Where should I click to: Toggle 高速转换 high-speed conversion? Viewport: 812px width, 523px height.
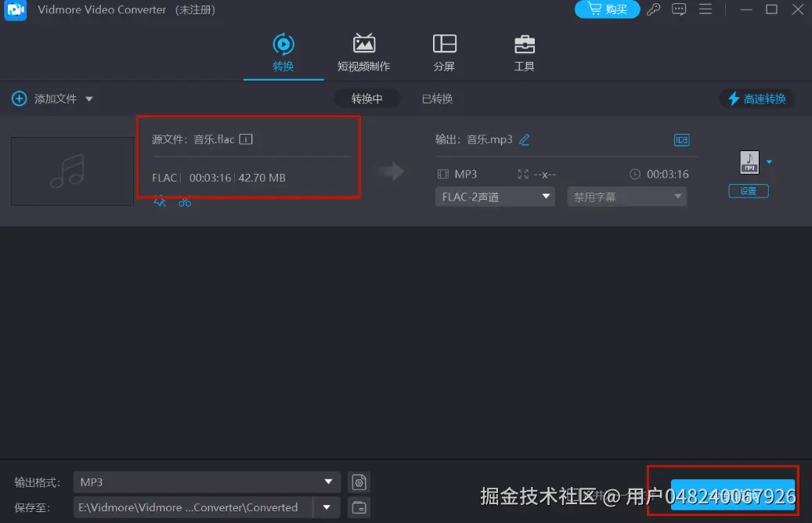[757, 99]
